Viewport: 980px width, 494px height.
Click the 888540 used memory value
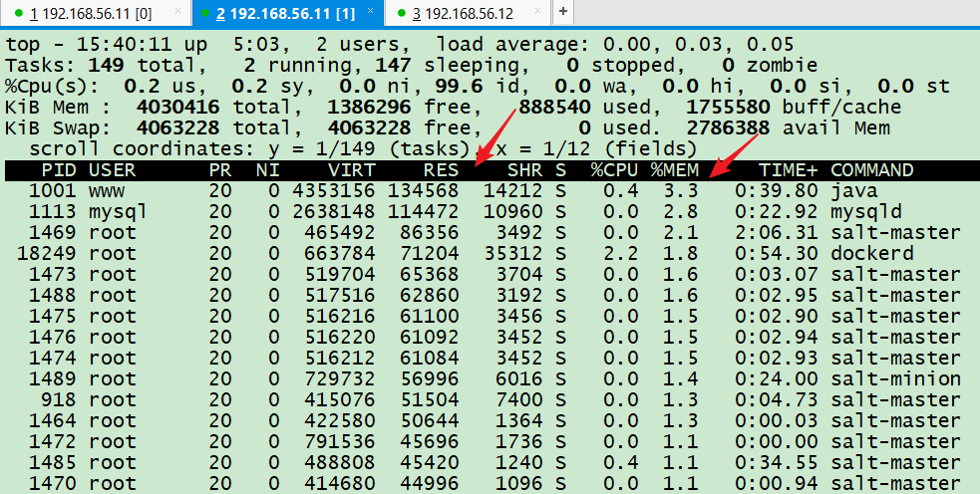point(555,108)
